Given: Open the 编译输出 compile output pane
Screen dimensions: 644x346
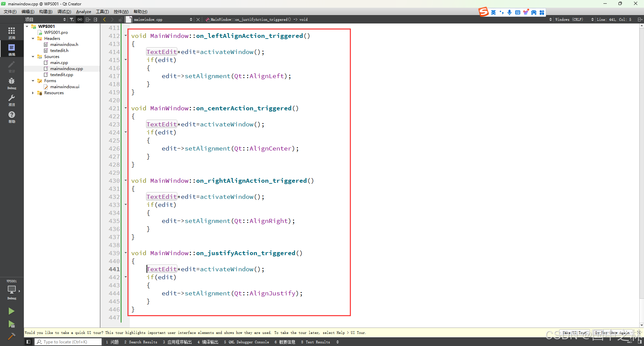Looking at the screenshot, I should (208, 342).
